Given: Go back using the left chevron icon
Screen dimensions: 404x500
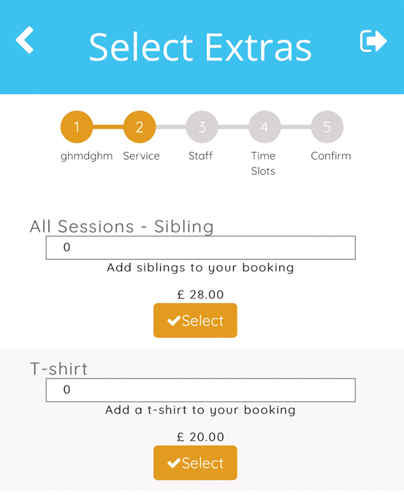Looking at the screenshot, I should pyautogui.click(x=25, y=40).
